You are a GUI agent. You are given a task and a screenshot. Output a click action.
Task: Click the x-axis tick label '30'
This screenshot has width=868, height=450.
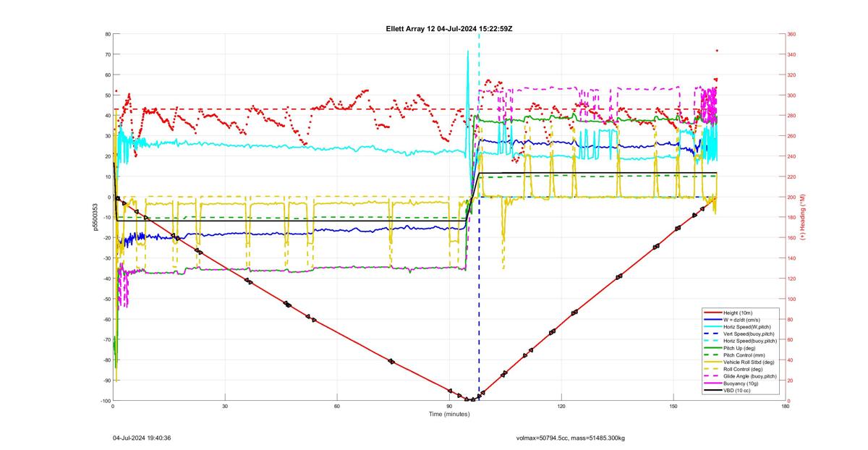coord(225,407)
